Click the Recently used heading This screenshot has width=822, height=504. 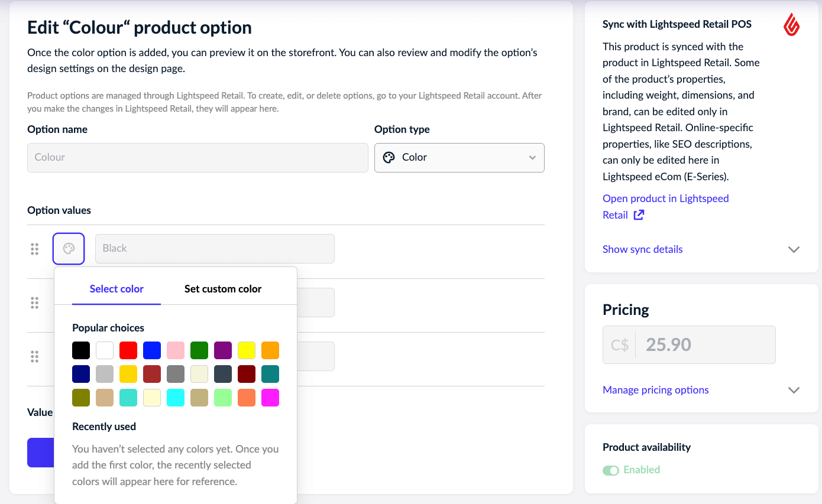(104, 427)
